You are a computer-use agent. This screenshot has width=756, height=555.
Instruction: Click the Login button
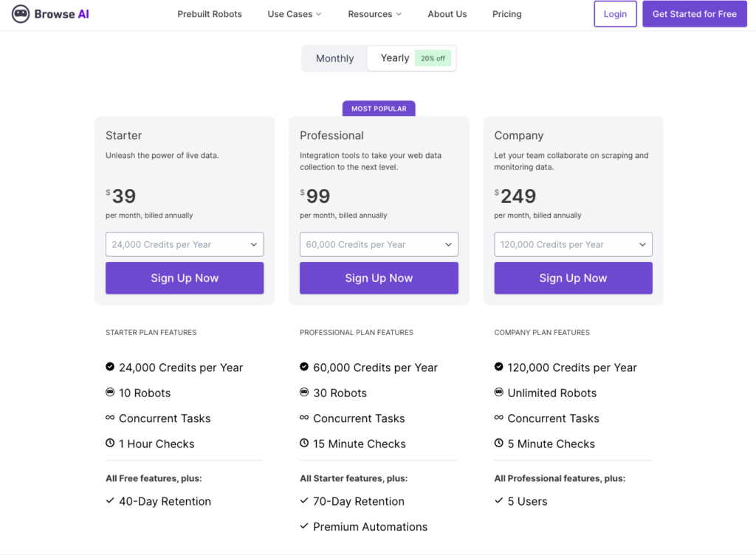click(x=615, y=14)
